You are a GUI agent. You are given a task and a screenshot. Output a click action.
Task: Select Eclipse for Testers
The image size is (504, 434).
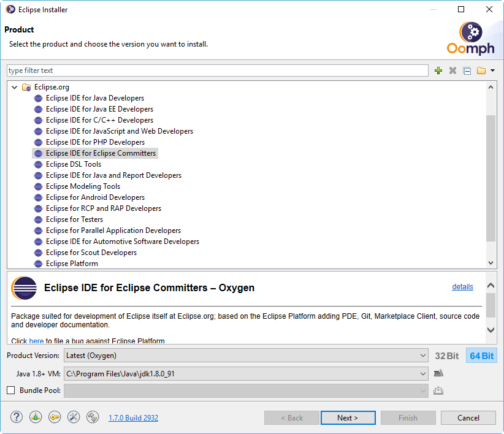pos(69,219)
